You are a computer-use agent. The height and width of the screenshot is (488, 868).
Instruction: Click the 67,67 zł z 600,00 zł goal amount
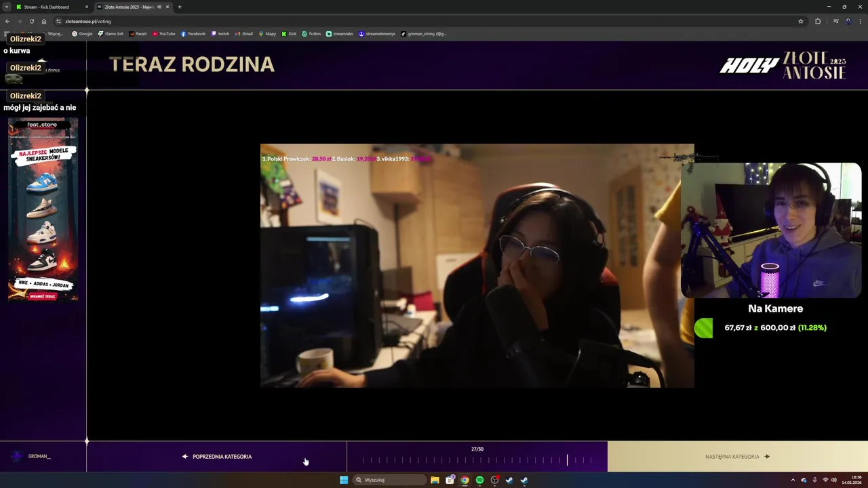[775, 327]
